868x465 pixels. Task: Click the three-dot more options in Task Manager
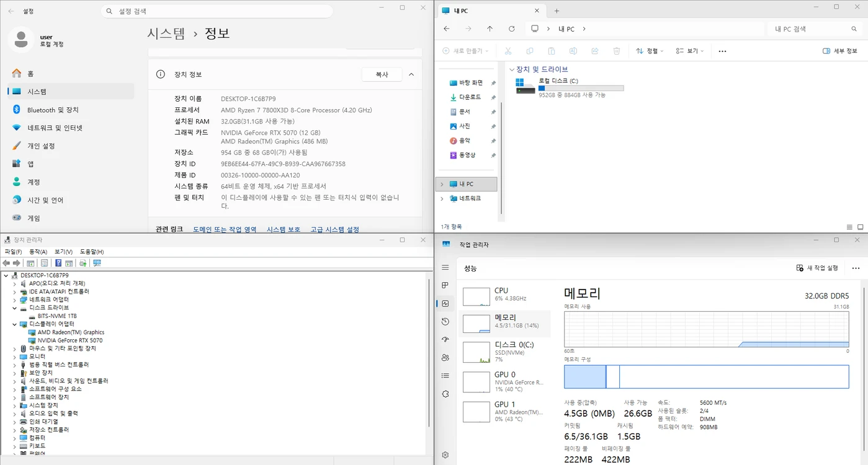(856, 268)
